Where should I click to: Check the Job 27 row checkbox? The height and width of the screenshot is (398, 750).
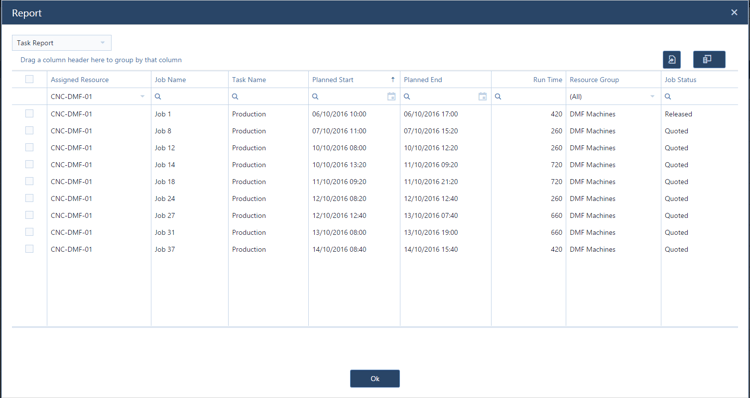pyautogui.click(x=29, y=215)
